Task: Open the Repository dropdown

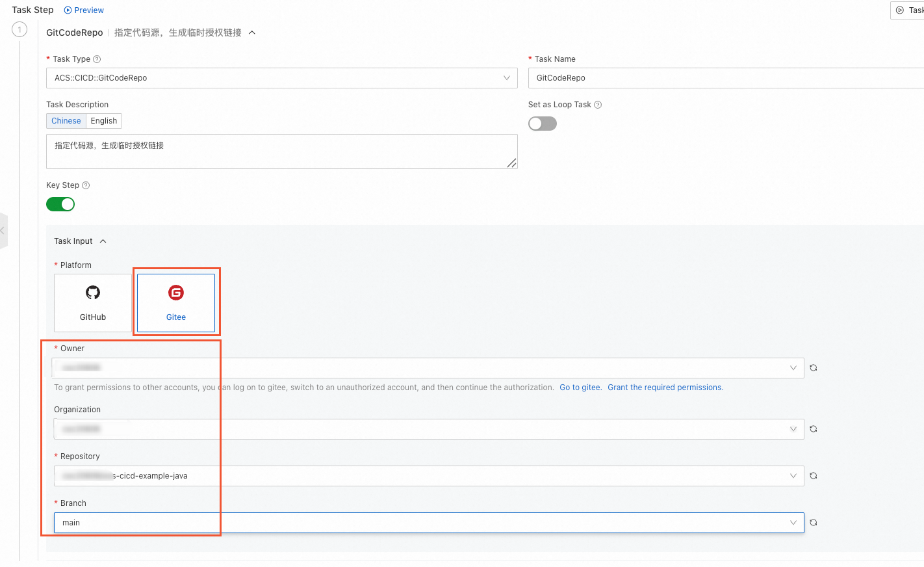Action: [429, 476]
